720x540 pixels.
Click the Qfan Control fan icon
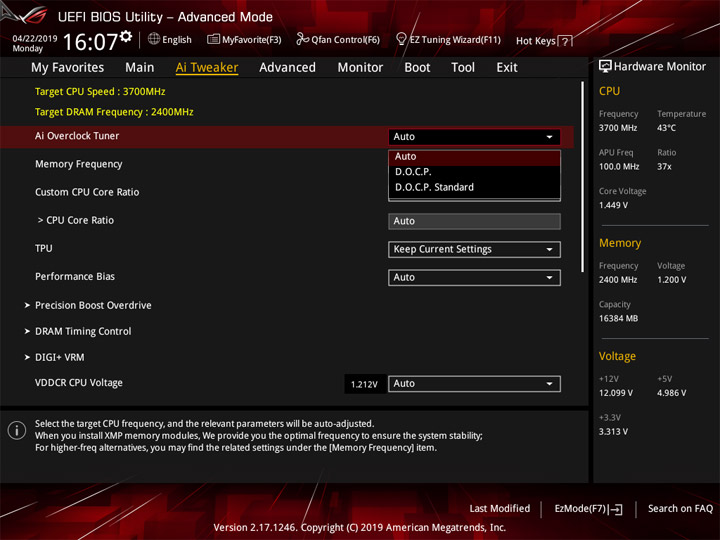[302, 39]
